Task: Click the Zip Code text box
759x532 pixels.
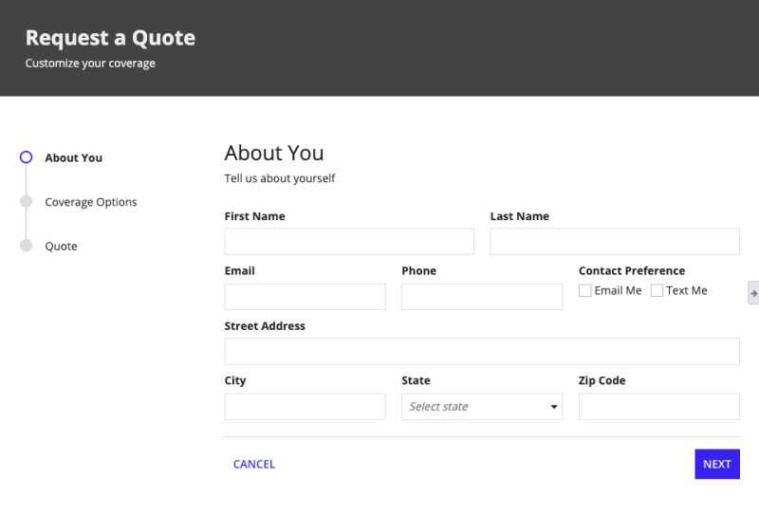Action: pos(659,406)
